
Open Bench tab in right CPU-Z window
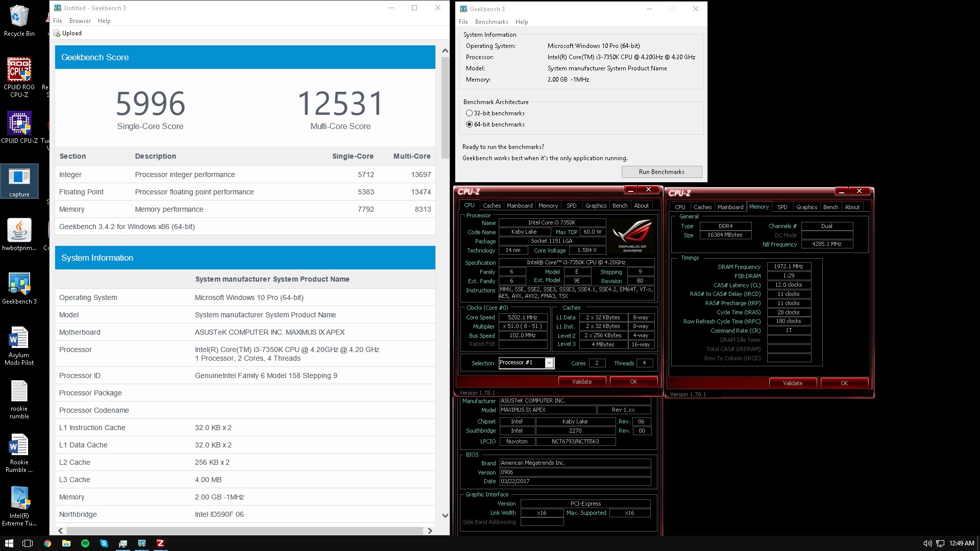(x=830, y=207)
